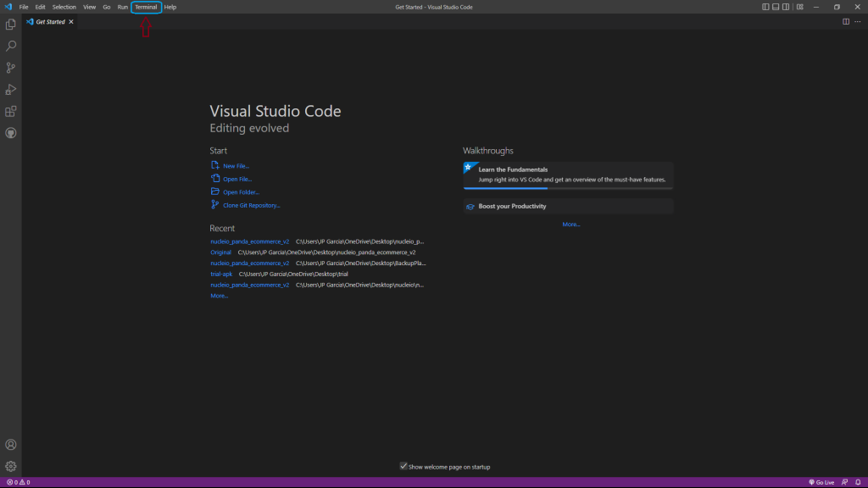Close the Get Started tab
The image size is (868, 488).
pos(71,21)
